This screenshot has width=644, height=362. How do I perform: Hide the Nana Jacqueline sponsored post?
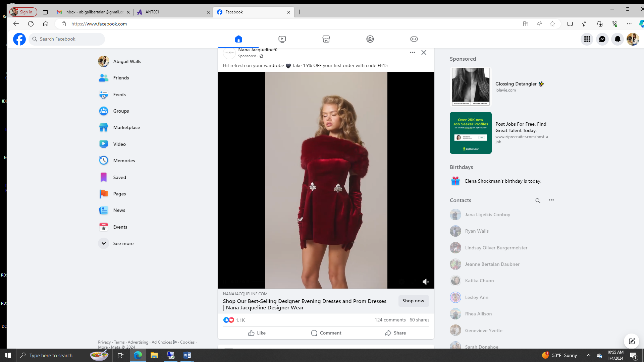pyautogui.click(x=424, y=53)
